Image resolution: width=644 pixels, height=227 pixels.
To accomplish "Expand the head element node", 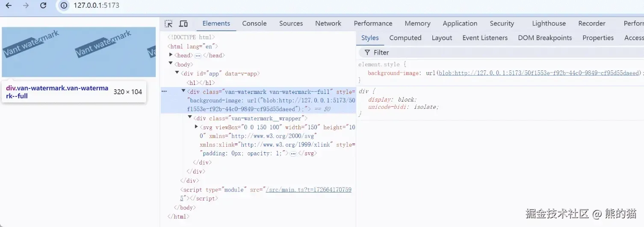I will pos(171,55).
